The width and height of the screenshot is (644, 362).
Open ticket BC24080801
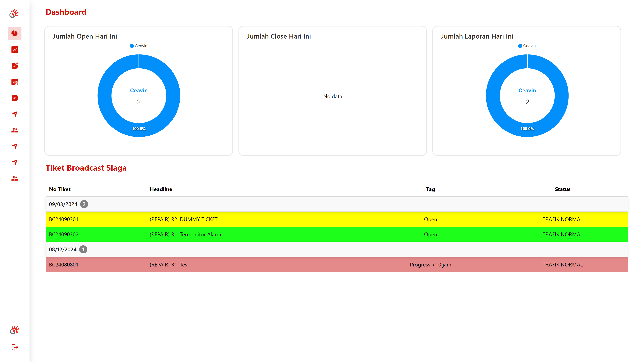(x=64, y=265)
